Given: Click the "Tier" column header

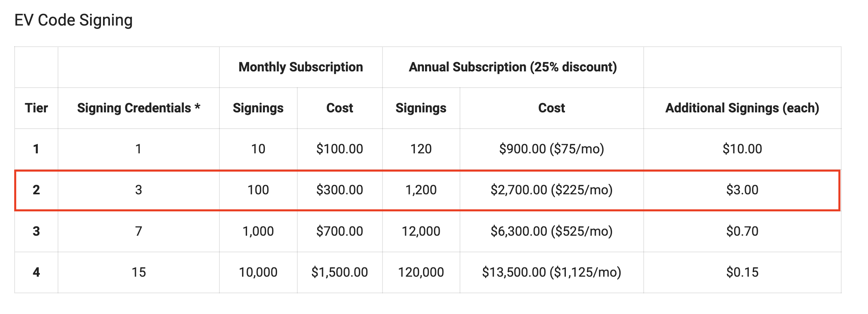Looking at the screenshot, I should point(36,108).
